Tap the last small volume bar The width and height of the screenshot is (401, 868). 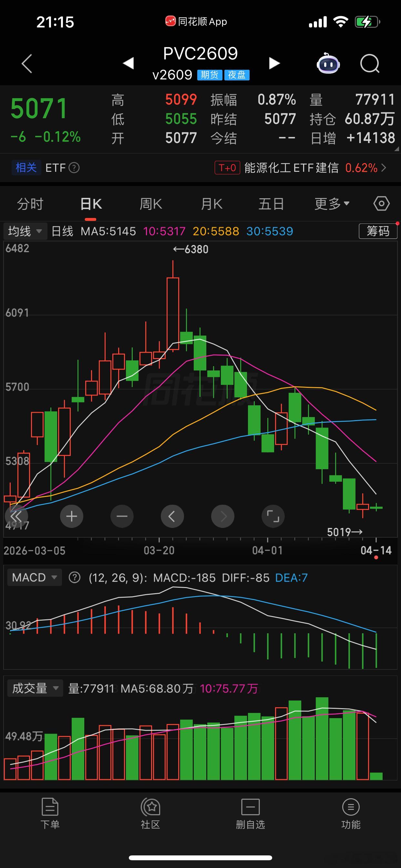[376, 776]
